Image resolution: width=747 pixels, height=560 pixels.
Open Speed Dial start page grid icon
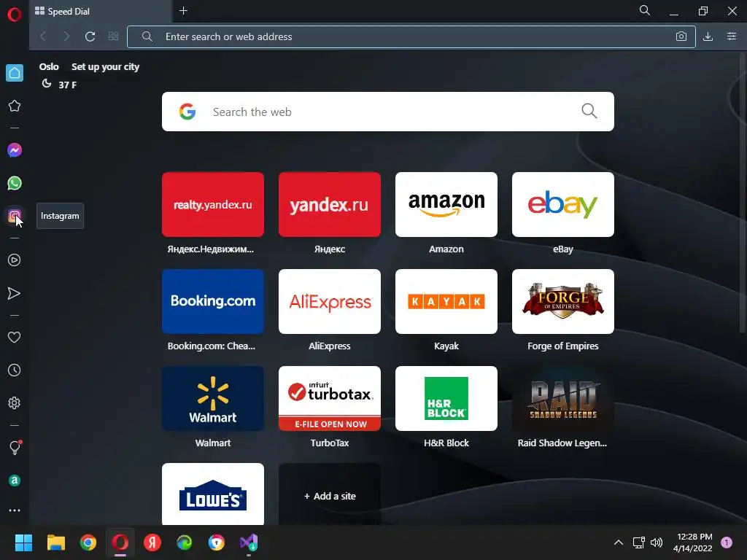113,36
